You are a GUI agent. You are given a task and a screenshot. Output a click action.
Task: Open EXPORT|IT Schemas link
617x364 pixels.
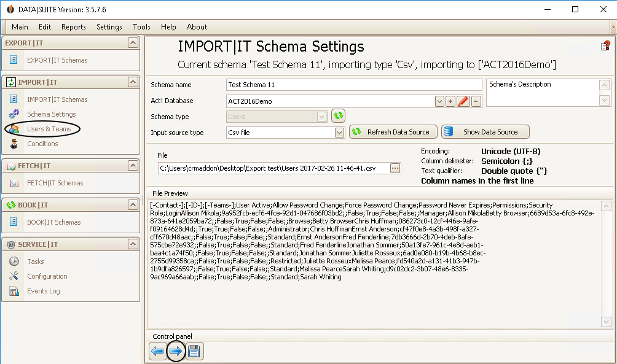click(x=57, y=60)
